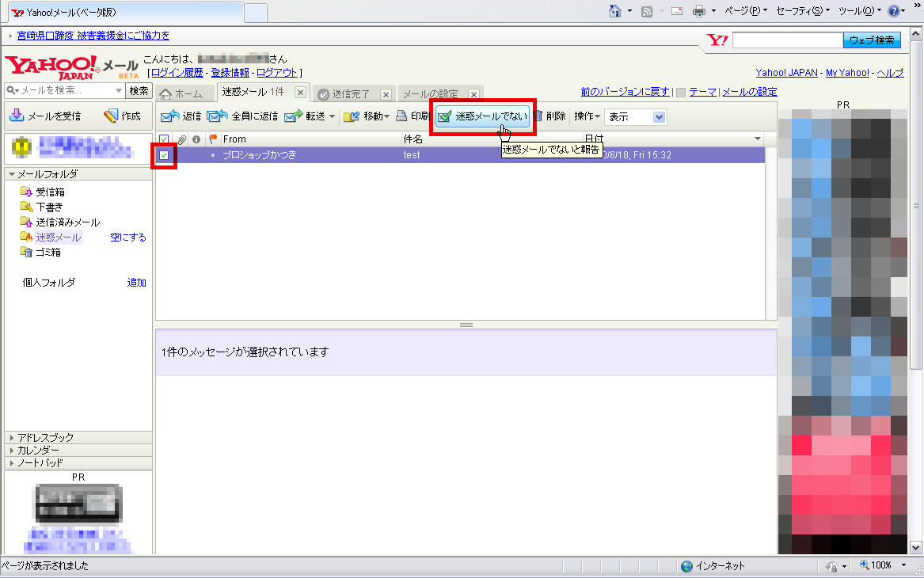Screen dimensions: 924x578
Task: Click the web search input field
Action: tap(788, 40)
